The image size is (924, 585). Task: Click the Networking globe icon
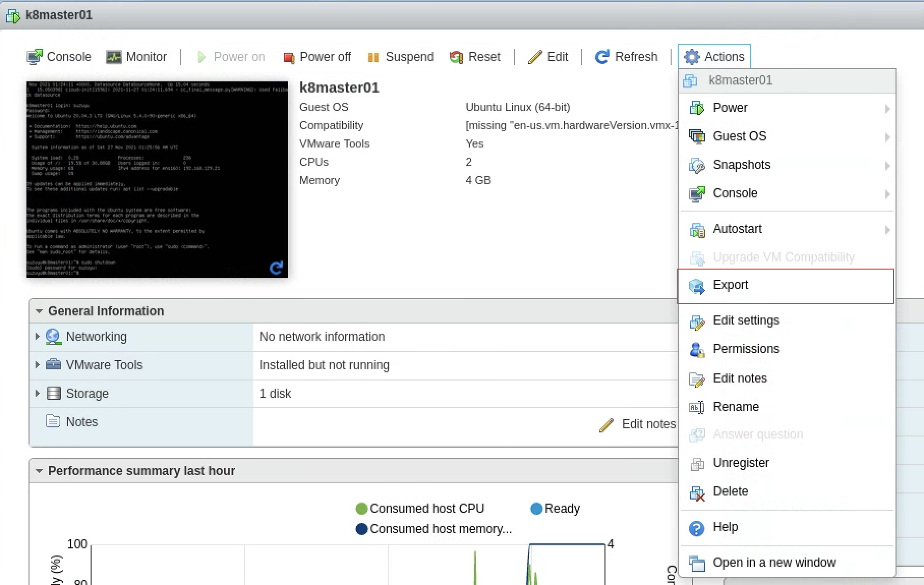(x=53, y=337)
